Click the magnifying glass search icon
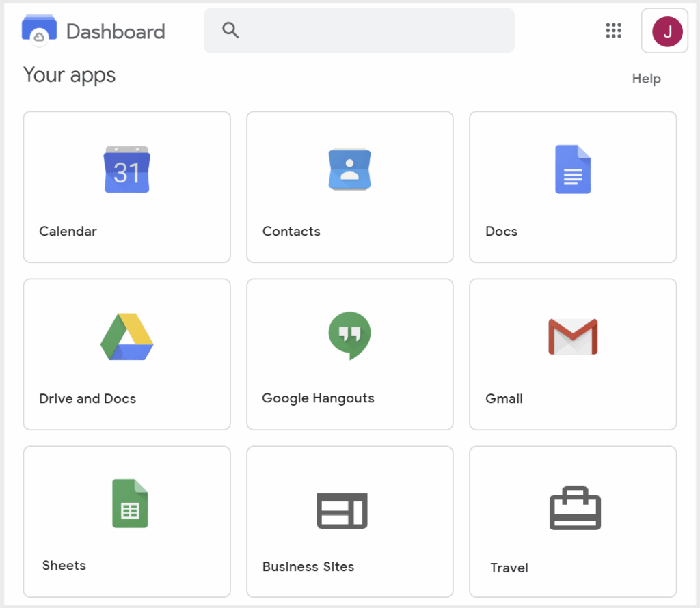 (230, 30)
